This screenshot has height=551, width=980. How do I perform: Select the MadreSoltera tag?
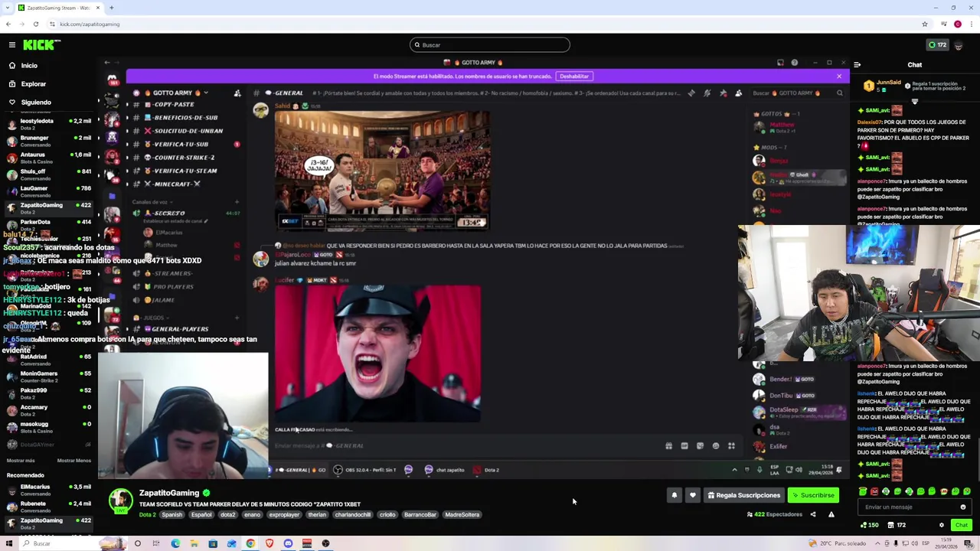462,515
